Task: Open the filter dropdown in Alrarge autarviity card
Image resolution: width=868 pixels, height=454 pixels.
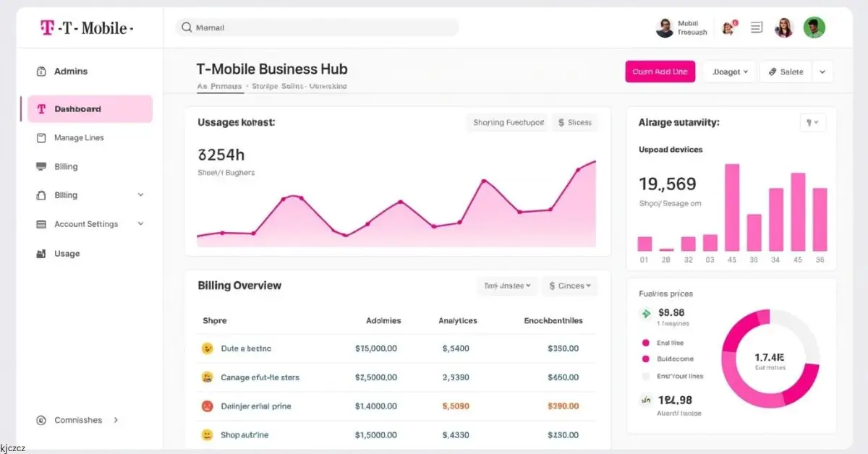Action: [813, 123]
